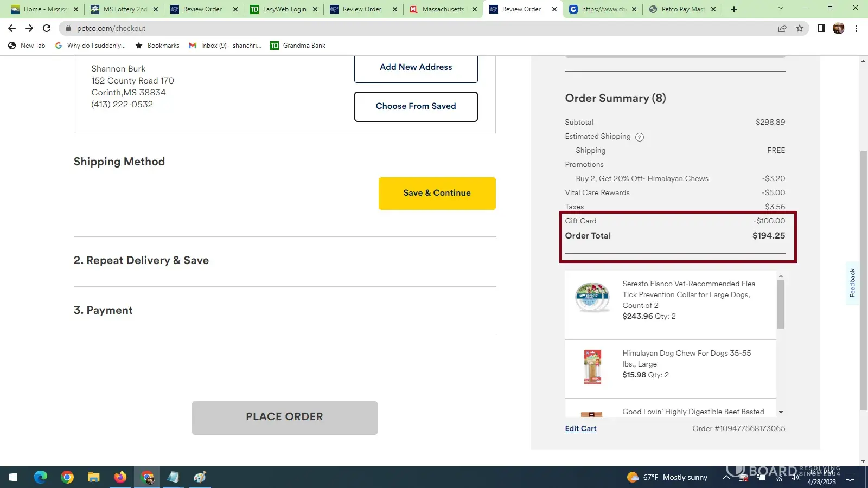Click the Estimated Shipping help icon
Screen dimensions: 868x488
pos(640,137)
